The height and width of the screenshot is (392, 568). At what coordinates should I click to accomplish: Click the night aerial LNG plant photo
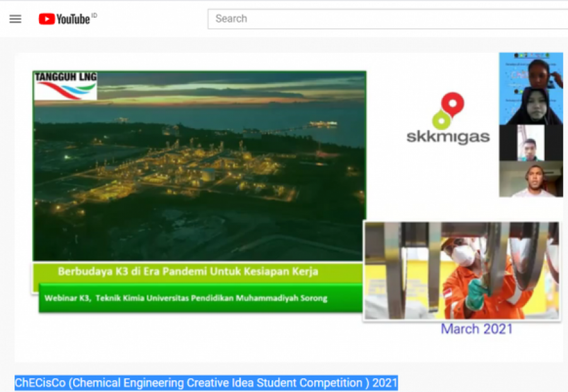[x=199, y=166]
